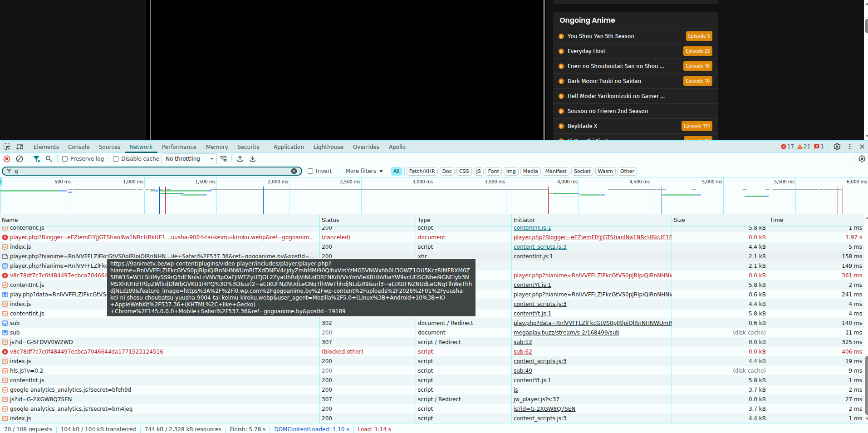Click the red error count indicator
This screenshot has height=433, width=868.
pyautogui.click(x=787, y=147)
